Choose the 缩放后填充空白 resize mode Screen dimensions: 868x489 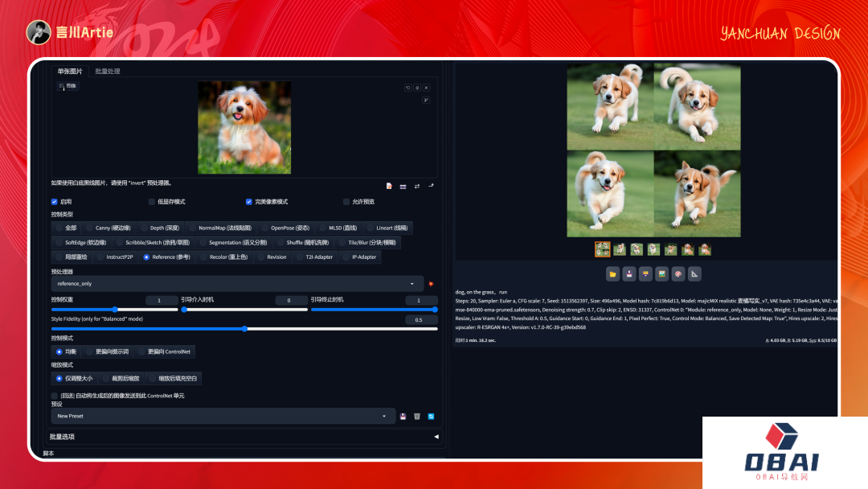click(x=173, y=378)
